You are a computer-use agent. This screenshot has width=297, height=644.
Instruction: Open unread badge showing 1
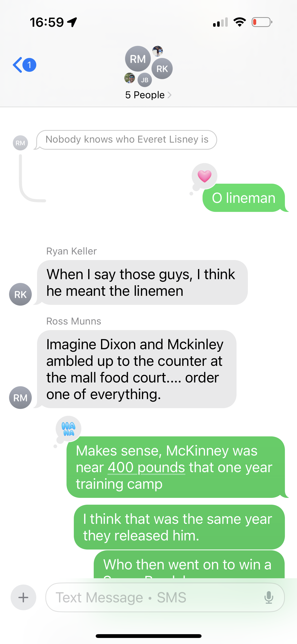(x=29, y=65)
